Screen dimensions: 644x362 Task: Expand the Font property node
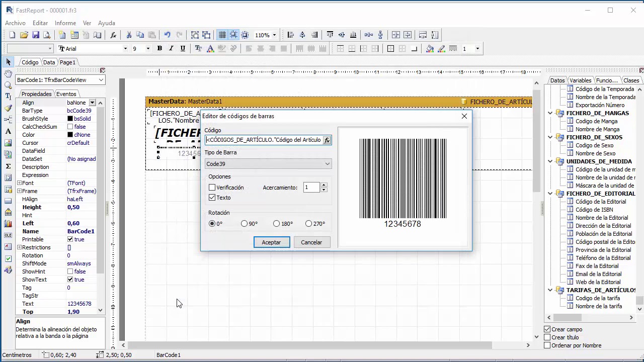click(x=19, y=183)
